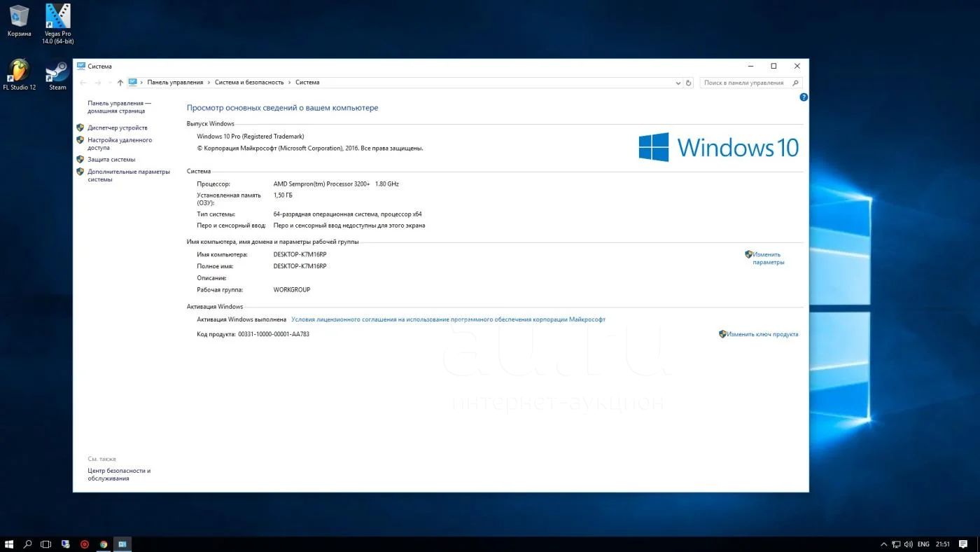Click the Back arrow in System window
980x552 pixels.
pyautogui.click(x=83, y=83)
